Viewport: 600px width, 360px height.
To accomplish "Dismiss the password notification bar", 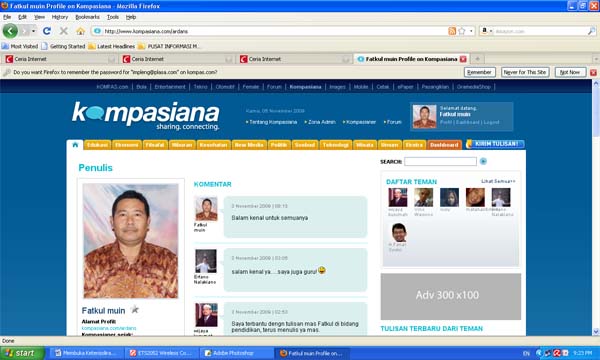I will pos(593,72).
